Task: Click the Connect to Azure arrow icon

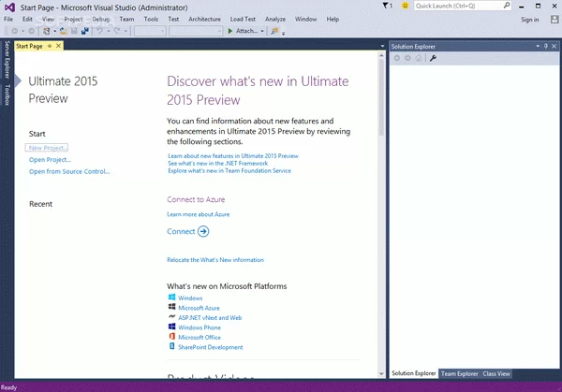Action: (x=203, y=231)
